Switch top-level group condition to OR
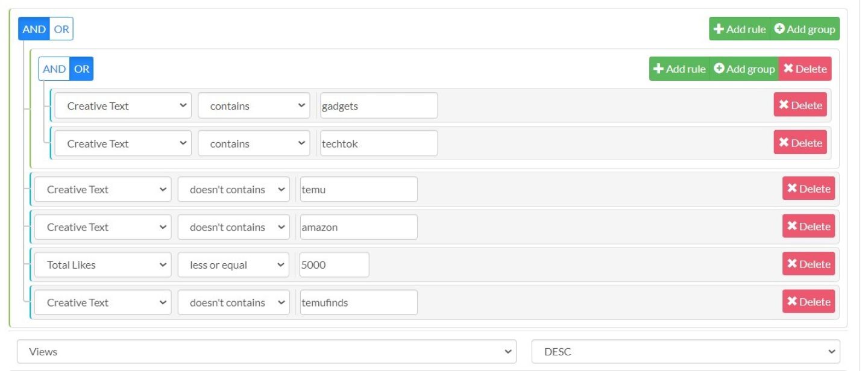868x371 pixels. pos(61,29)
